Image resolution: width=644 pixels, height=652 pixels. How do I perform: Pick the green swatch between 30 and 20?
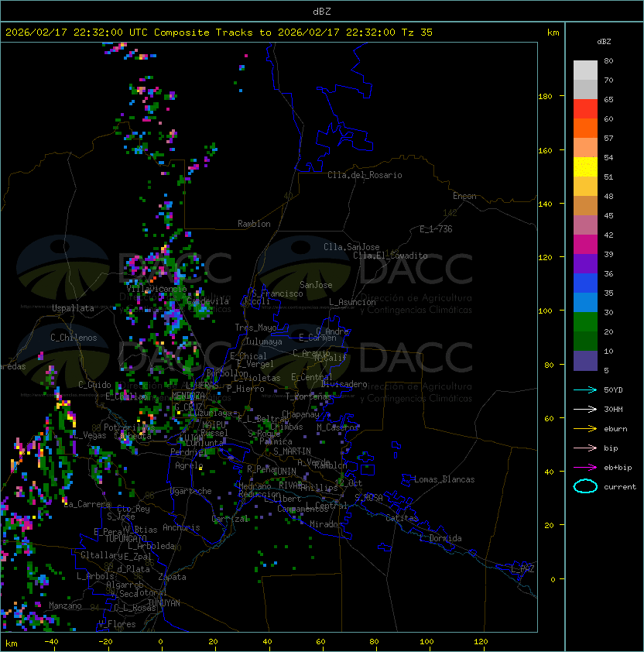[x=585, y=322]
